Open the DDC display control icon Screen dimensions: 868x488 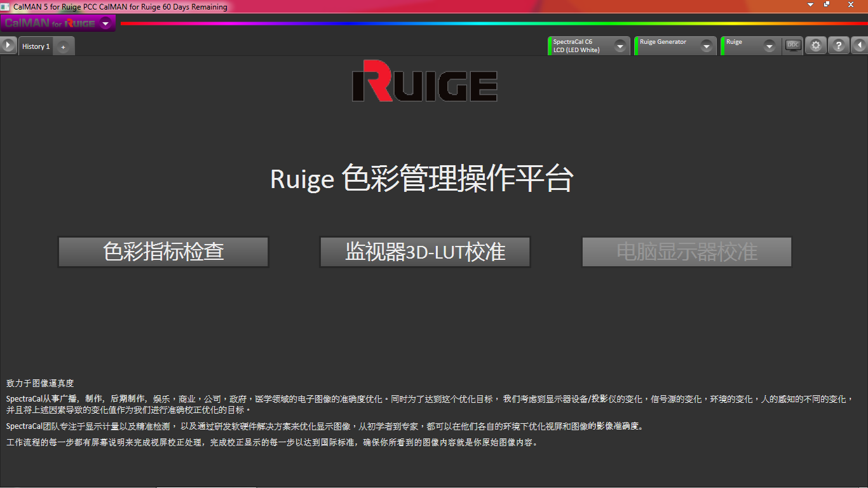coord(792,45)
